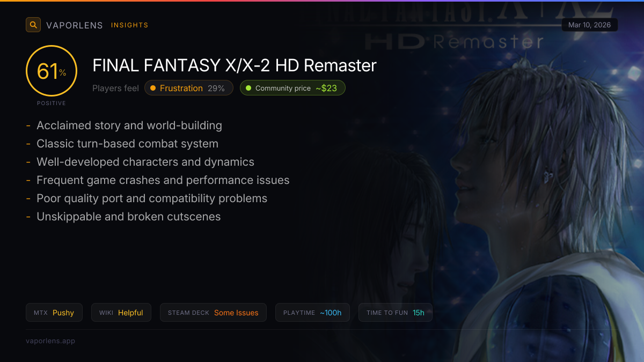This screenshot has height=362, width=644.
Task: Click the WIKI Helpful tag
Action: 121,313
